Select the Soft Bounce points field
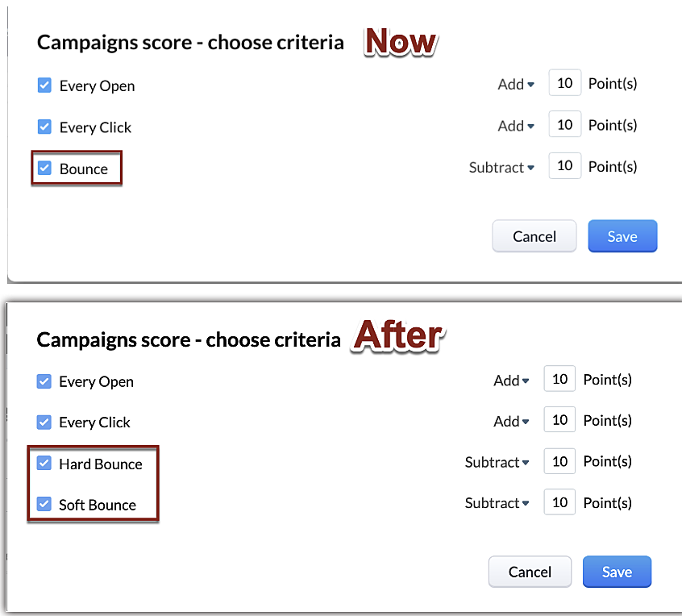The width and height of the screenshot is (682, 616). point(559,502)
